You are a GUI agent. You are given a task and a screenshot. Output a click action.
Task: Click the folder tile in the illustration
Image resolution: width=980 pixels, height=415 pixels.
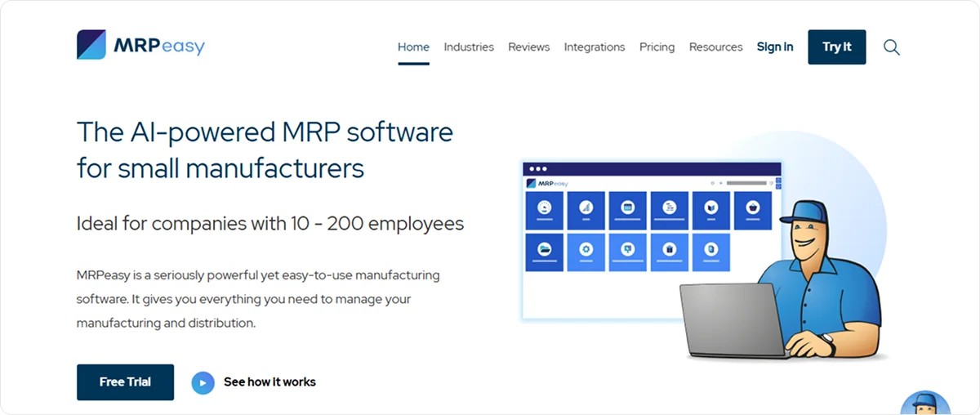coord(544,252)
